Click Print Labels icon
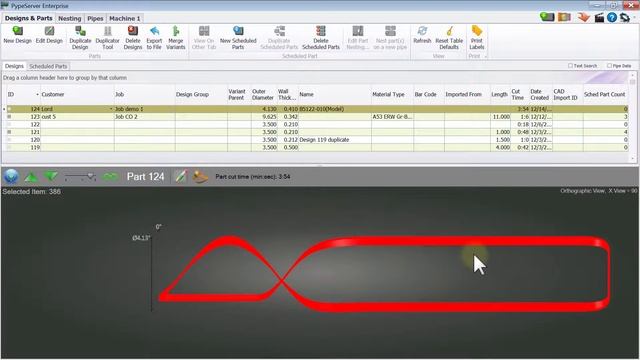Image resolution: width=640 pixels, height=360 pixels. [x=476, y=38]
